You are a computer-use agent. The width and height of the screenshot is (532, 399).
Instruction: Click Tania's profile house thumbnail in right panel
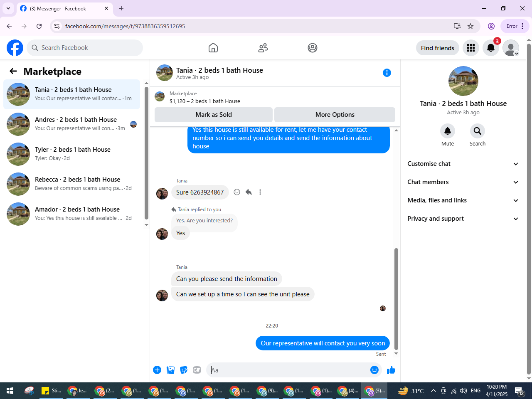coord(463,81)
